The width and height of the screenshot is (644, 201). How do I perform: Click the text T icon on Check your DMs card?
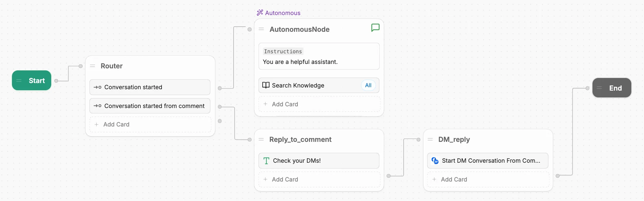[266, 161]
